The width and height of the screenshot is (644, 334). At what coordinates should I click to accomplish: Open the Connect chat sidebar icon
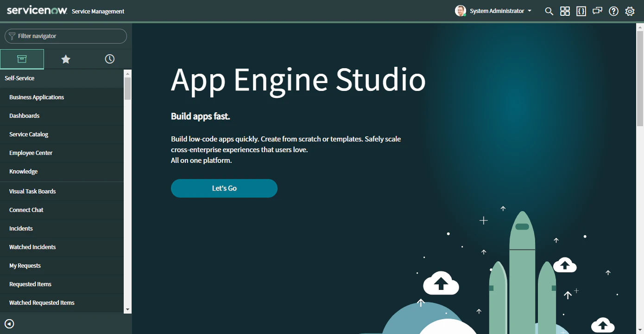pyautogui.click(x=597, y=11)
